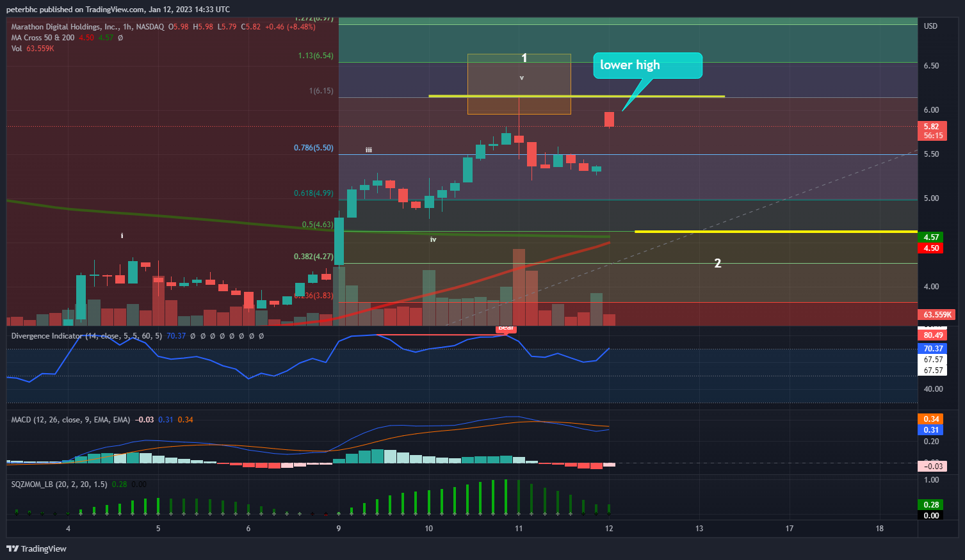Screen dimensions: 965x560
Task: Click the TradingView logo at bottom left
Action: (36, 548)
